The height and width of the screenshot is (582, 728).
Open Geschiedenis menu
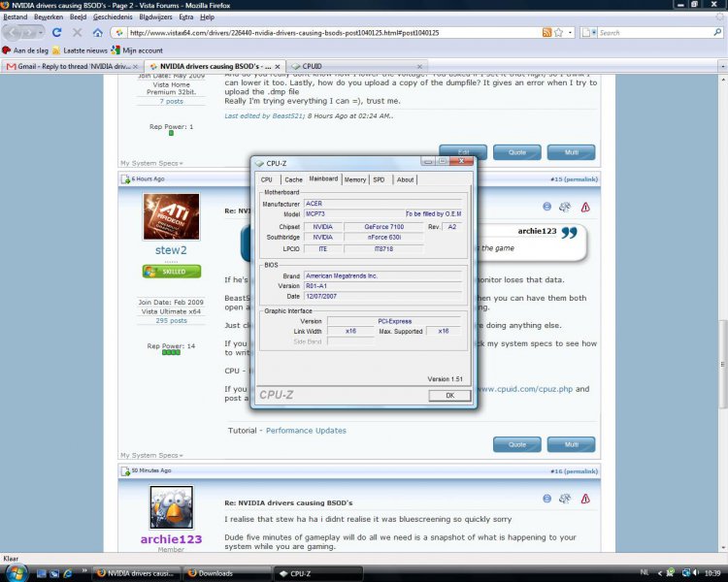click(x=113, y=16)
